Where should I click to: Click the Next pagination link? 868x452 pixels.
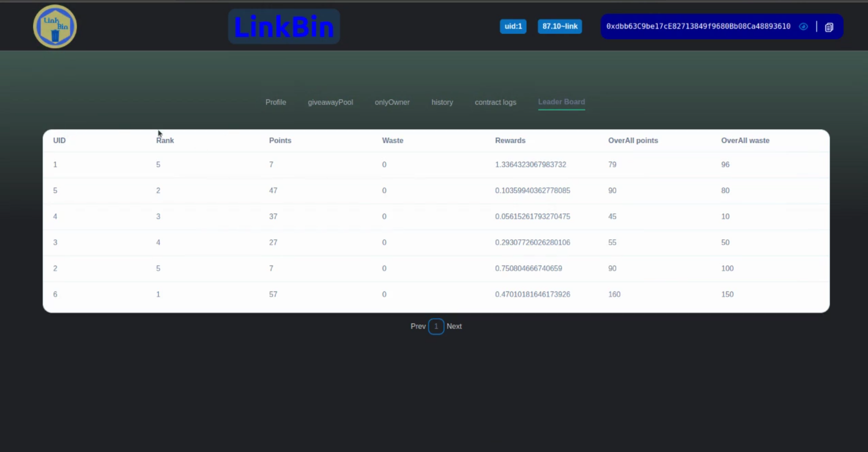[x=454, y=327]
